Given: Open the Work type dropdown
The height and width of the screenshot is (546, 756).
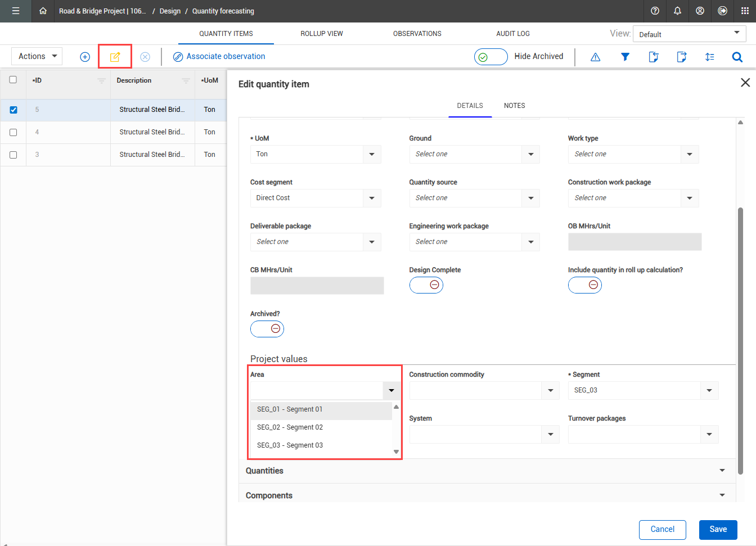Looking at the screenshot, I should point(633,154).
